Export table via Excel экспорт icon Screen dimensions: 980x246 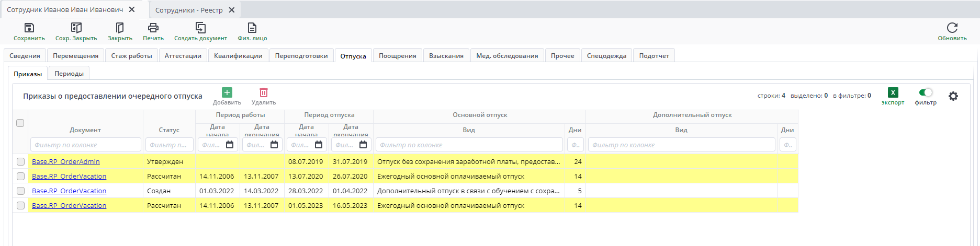(893, 92)
